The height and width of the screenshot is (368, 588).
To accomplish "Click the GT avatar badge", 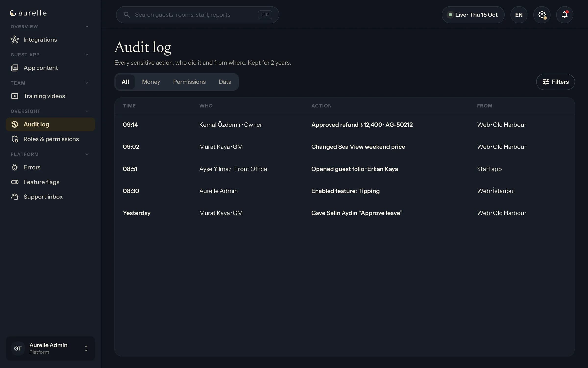I will [18, 348].
